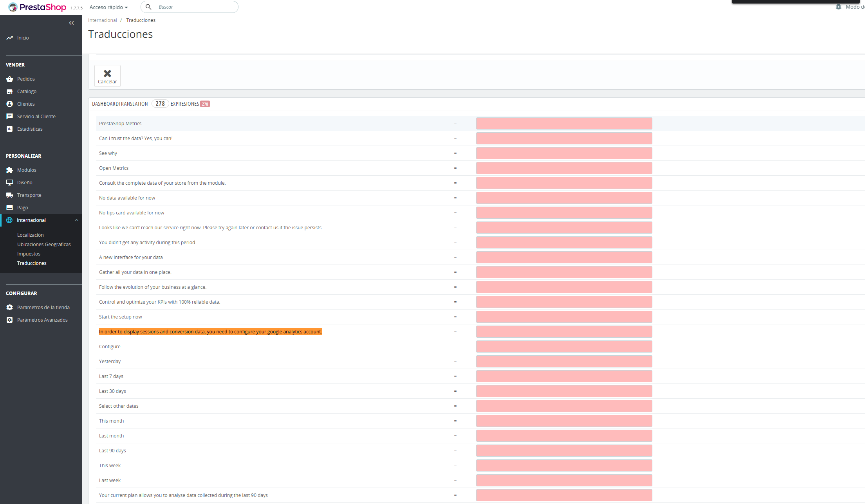The width and height of the screenshot is (865, 504).
Task: Open Diseño with the monitor icon
Action: point(9,182)
